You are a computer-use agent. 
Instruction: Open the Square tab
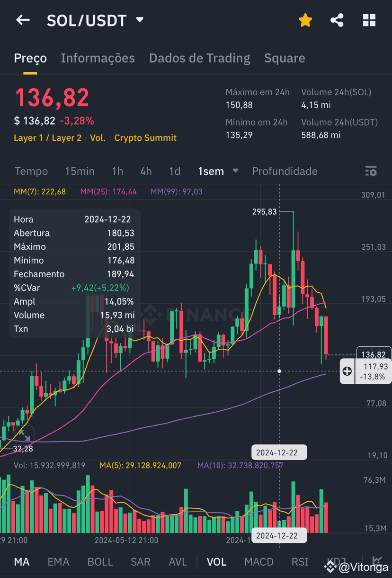[x=285, y=58]
